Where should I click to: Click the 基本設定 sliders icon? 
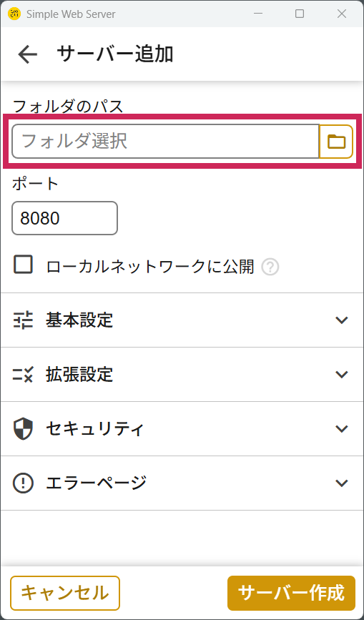pos(24,320)
